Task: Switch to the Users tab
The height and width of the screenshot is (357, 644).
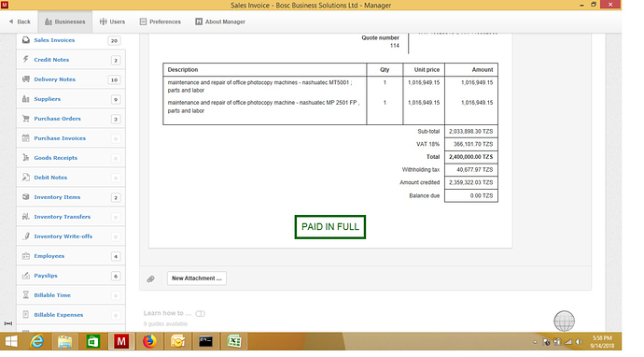Action: click(x=112, y=21)
